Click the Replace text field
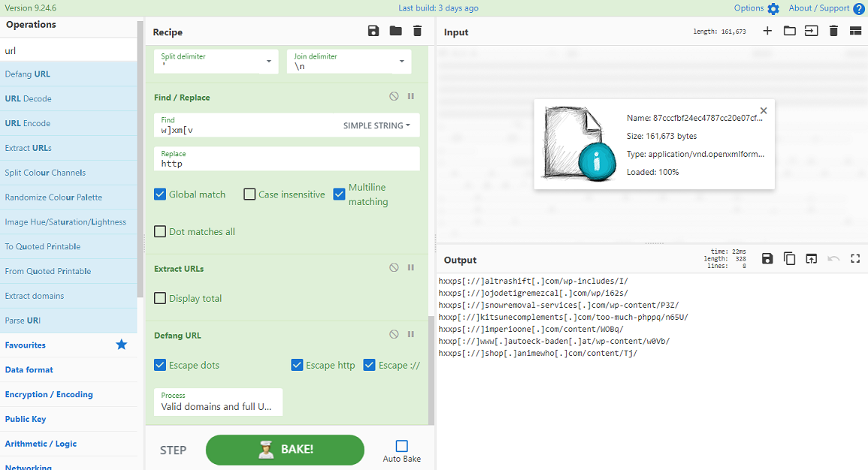The width and height of the screenshot is (868, 470). (x=287, y=158)
